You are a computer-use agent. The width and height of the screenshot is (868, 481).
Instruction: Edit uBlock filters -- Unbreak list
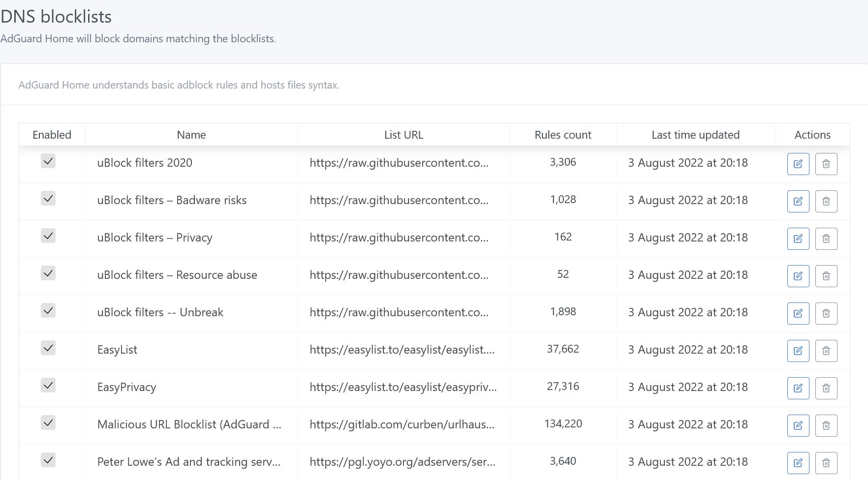[x=798, y=313]
